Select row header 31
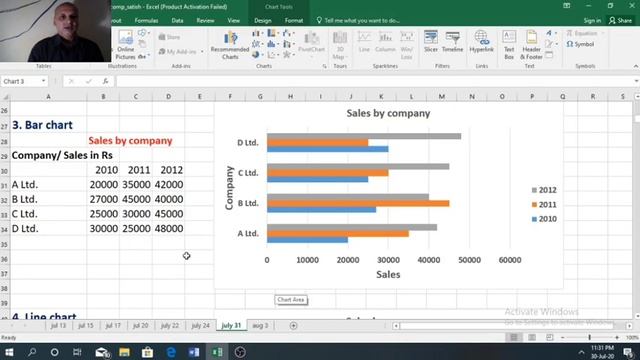Viewport: 640px width, 360px height. [x=4, y=185]
